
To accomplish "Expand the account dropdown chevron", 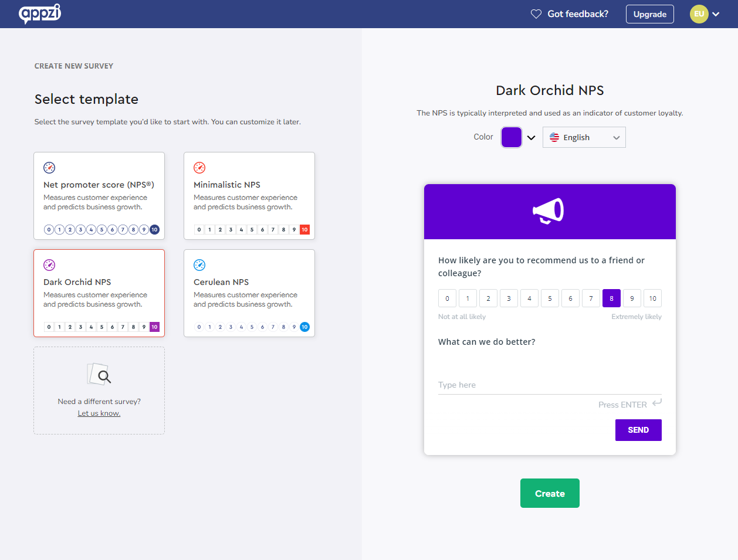I will pyautogui.click(x=716, y=14).
